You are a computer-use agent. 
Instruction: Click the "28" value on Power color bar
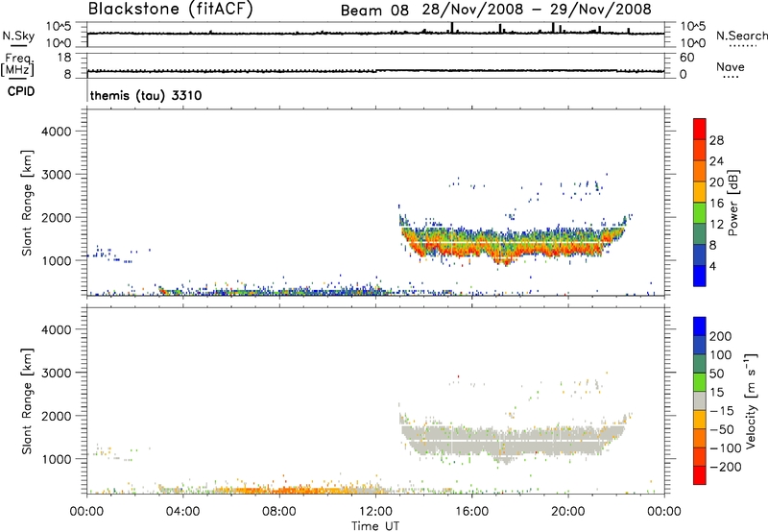point(716,140)
